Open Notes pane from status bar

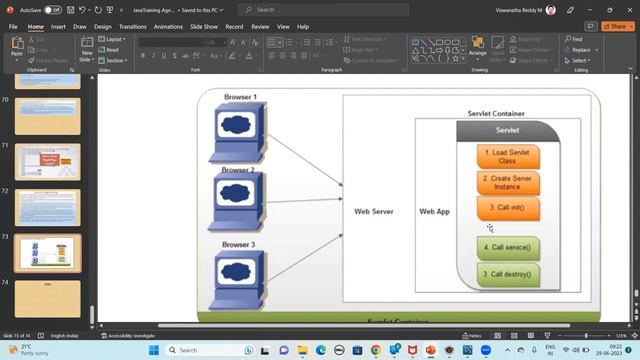[472, 336]
